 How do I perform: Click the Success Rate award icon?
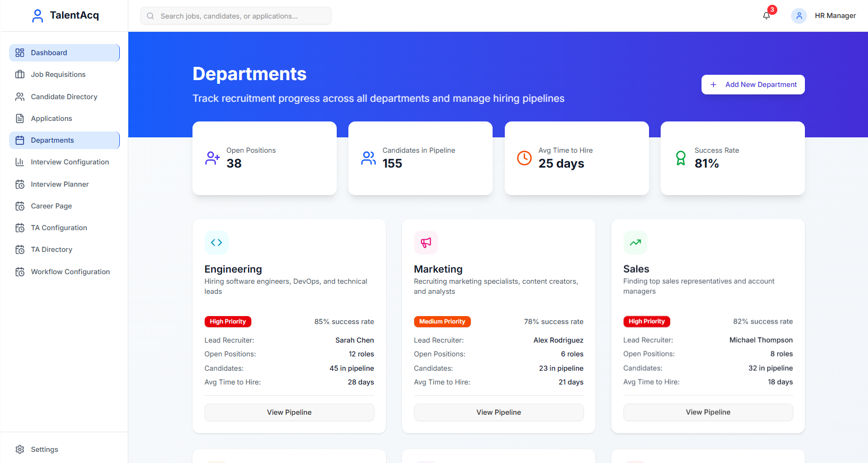(x=681, y=158)
